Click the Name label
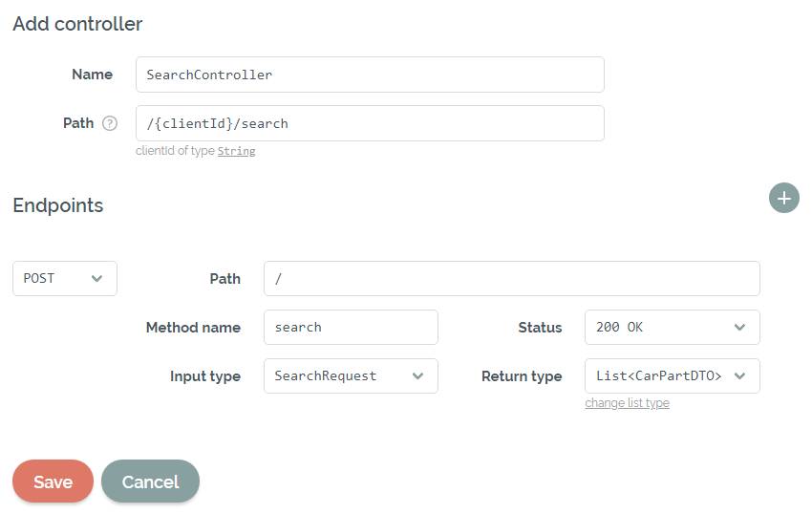Image resolution: width=812 pixels, height=514 pixels. point(92,75)
